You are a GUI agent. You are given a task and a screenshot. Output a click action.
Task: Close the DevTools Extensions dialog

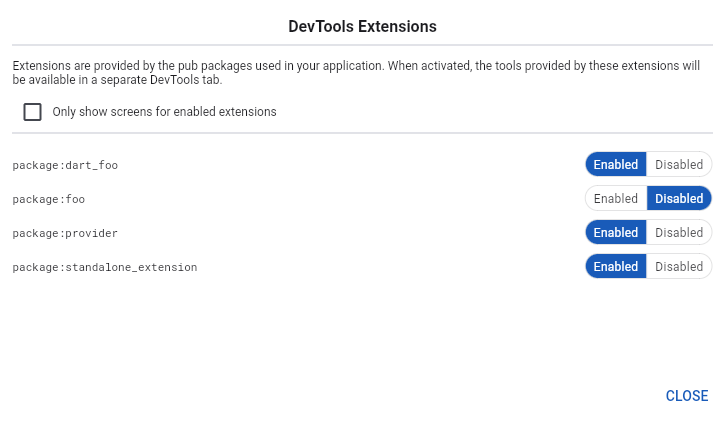coord(687,396)
